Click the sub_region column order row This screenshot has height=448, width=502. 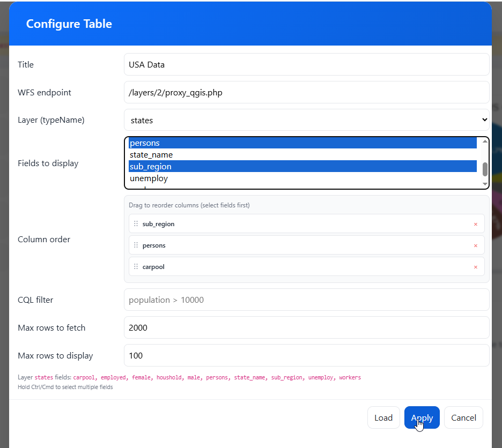click(306, 223)
